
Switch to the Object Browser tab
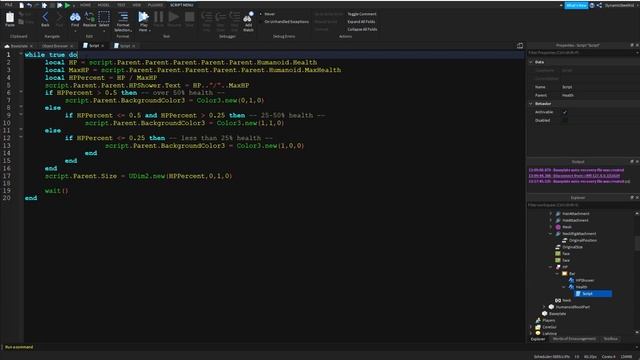coord(55,46)
